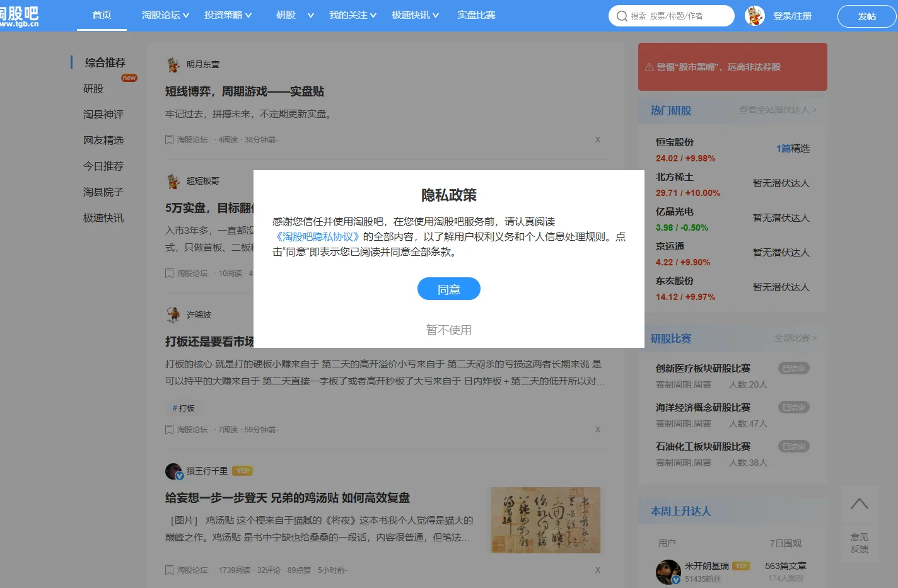Click the VIP badge next to 狼王行千里

tap(243, 471)
